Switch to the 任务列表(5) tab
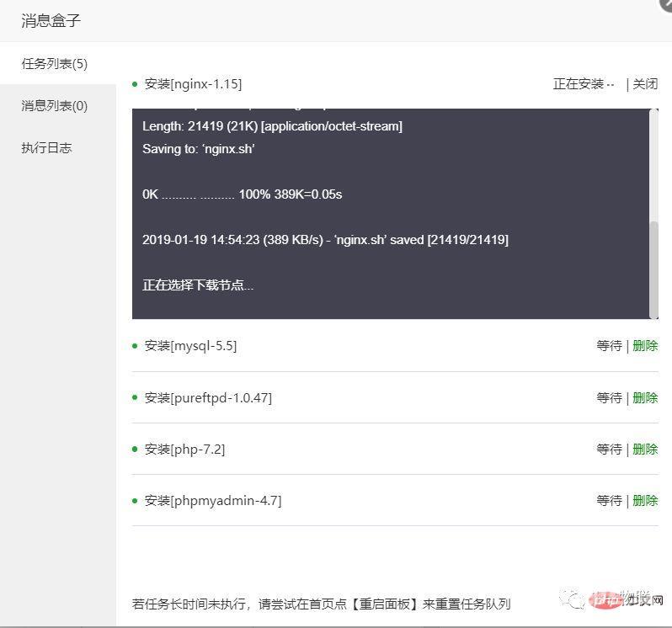 (x=55, y=64)
